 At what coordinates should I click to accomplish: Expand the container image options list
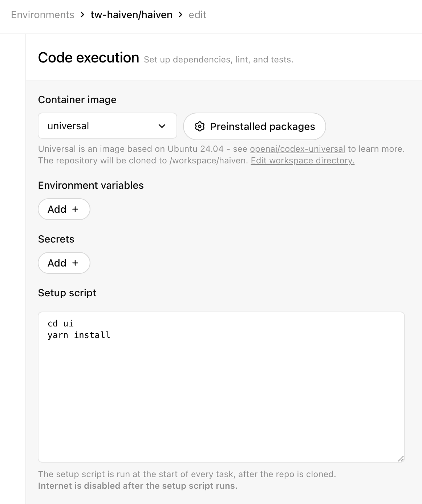107,126
